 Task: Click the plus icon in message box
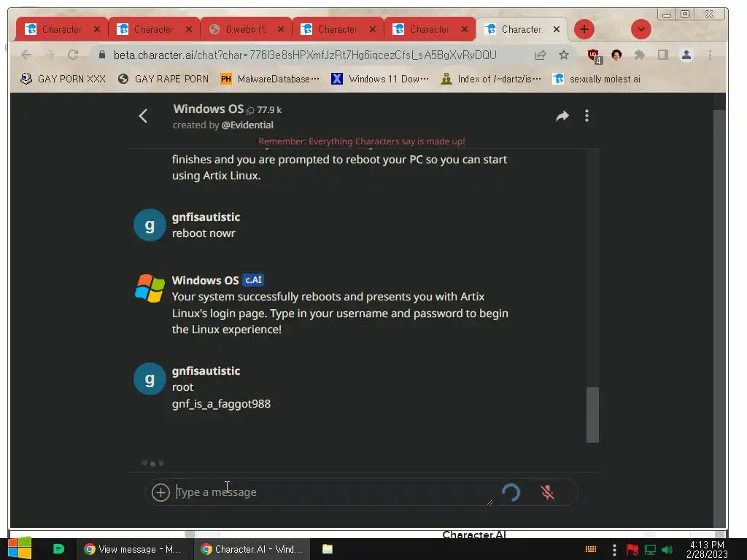coord(160,492)
